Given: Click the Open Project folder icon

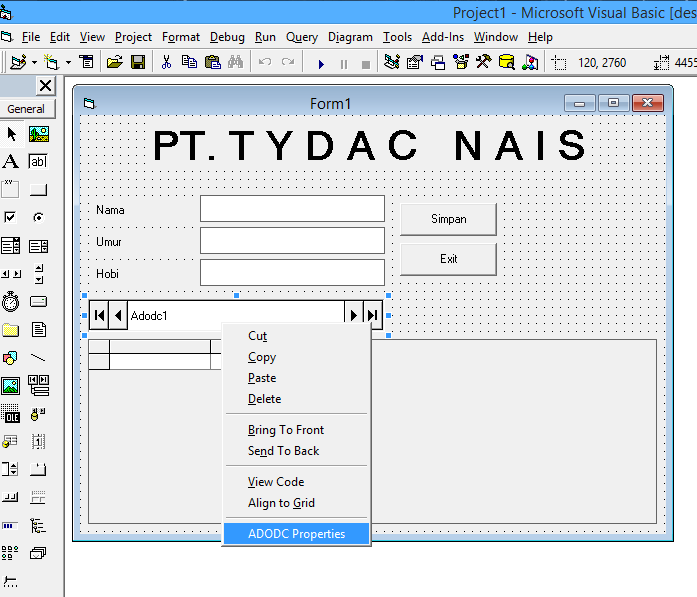Looking at the screenshot, I should [x=115, y=62].
